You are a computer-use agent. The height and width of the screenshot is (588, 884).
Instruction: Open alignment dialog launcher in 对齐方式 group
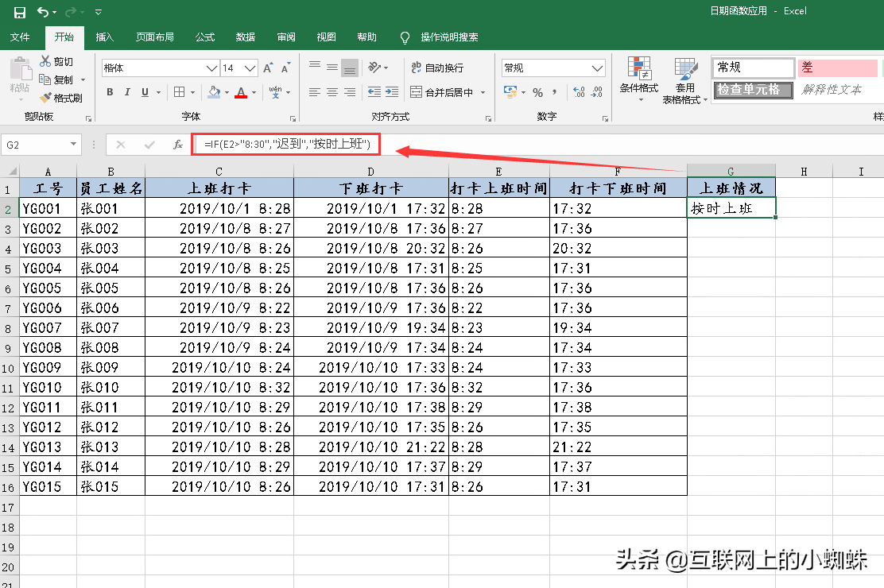[x=488, y=118]
